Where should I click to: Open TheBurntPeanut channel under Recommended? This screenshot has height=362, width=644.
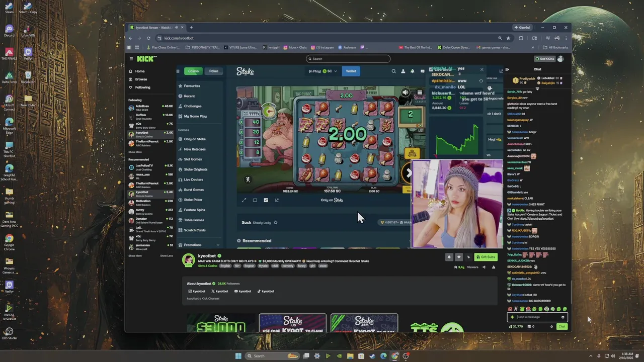point(150,184)
